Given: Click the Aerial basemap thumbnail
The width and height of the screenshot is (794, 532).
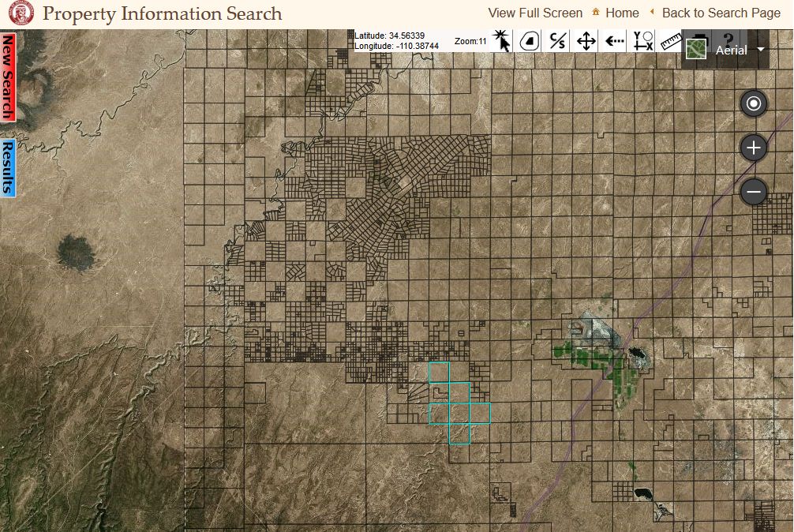Looking at the screenshot, I should coord(696,50).
